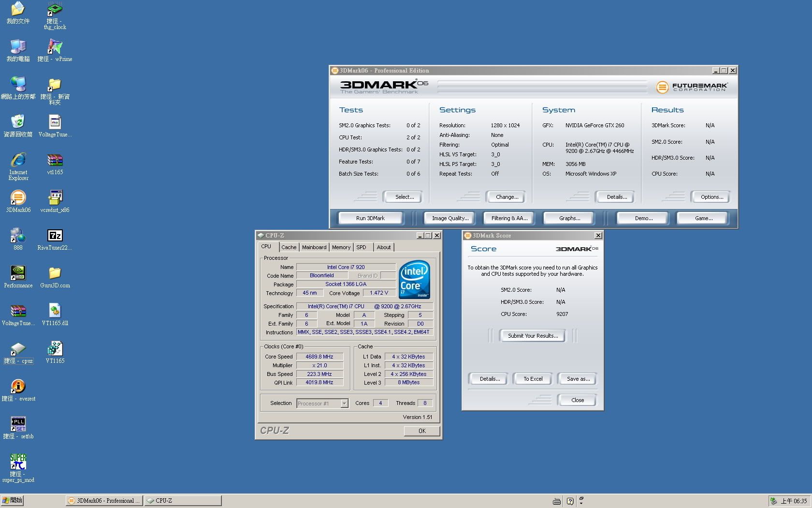Click the Core Speed value field
The width and height of the screenshot is (812, 508).
[x=319, y=357]
